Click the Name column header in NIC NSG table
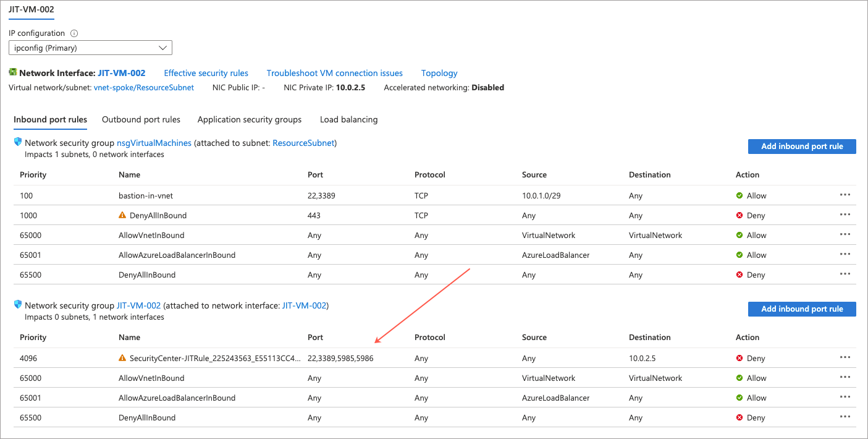The width and height of the screenshot is (868, 439). pos(129,338)
